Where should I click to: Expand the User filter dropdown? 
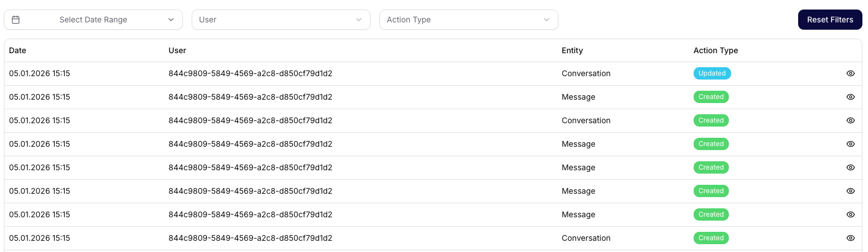tap(281, 20)
